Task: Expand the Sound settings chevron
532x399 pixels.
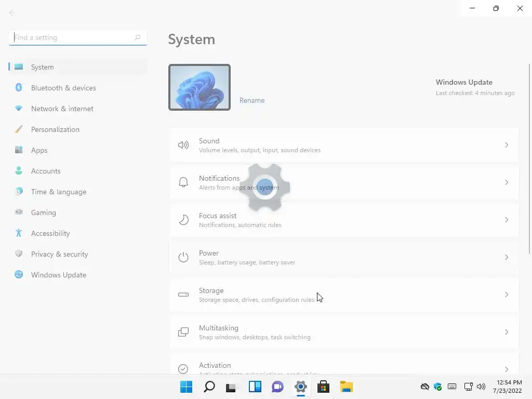Action: coord(507,145)
